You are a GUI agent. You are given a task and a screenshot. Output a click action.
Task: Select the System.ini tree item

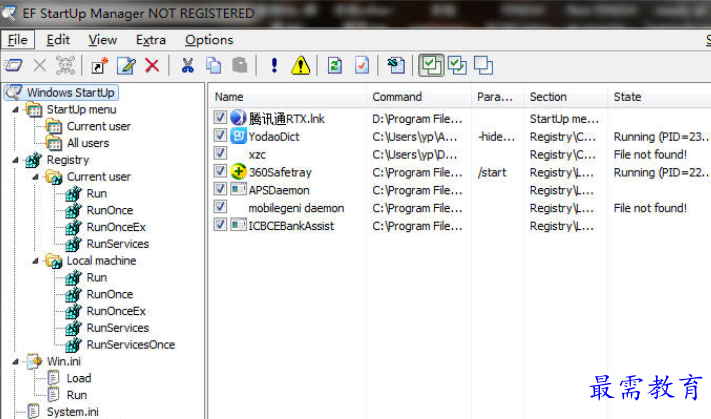tap(73, 412)
